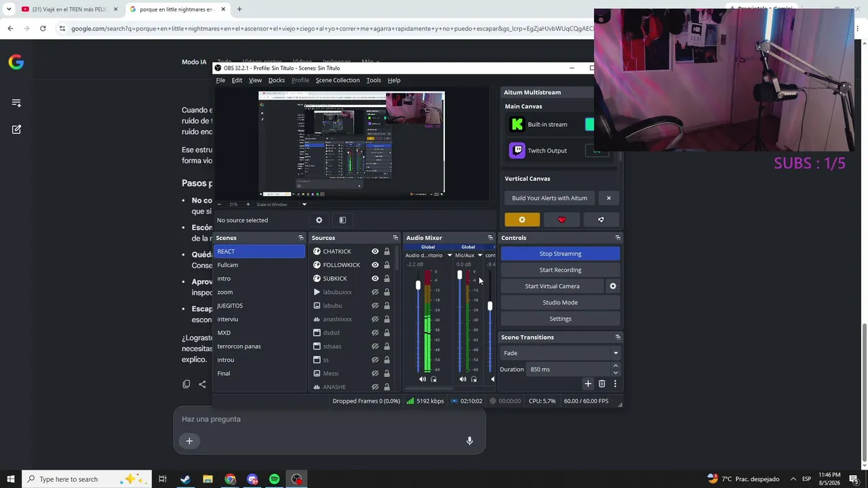Hide the FOLLOWKICK source
Screen dimensions: 868x488
click(x=375, y=265)
